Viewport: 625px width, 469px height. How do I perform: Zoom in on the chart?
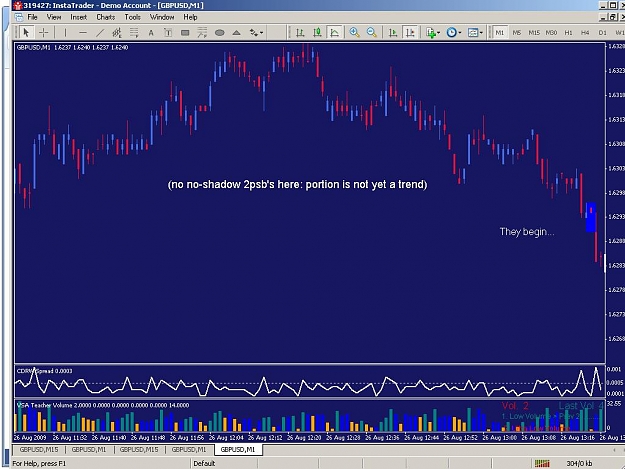click(x=354, y=33)
